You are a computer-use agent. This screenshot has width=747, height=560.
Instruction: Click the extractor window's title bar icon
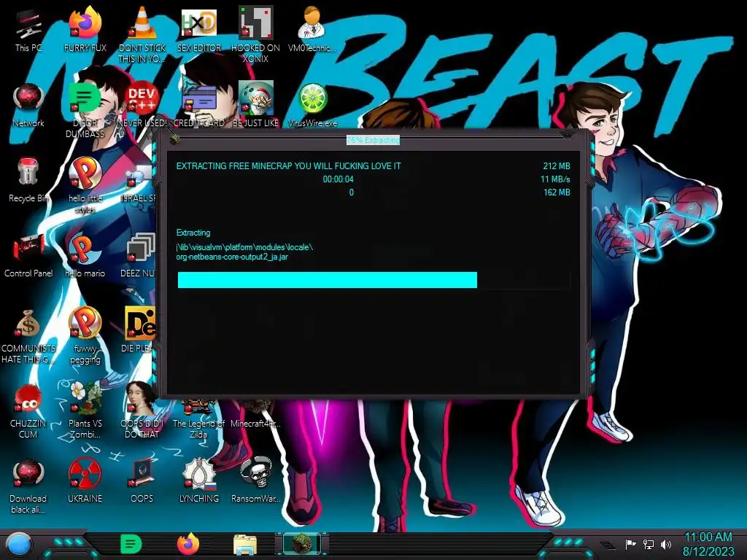(x=175, y=139)
